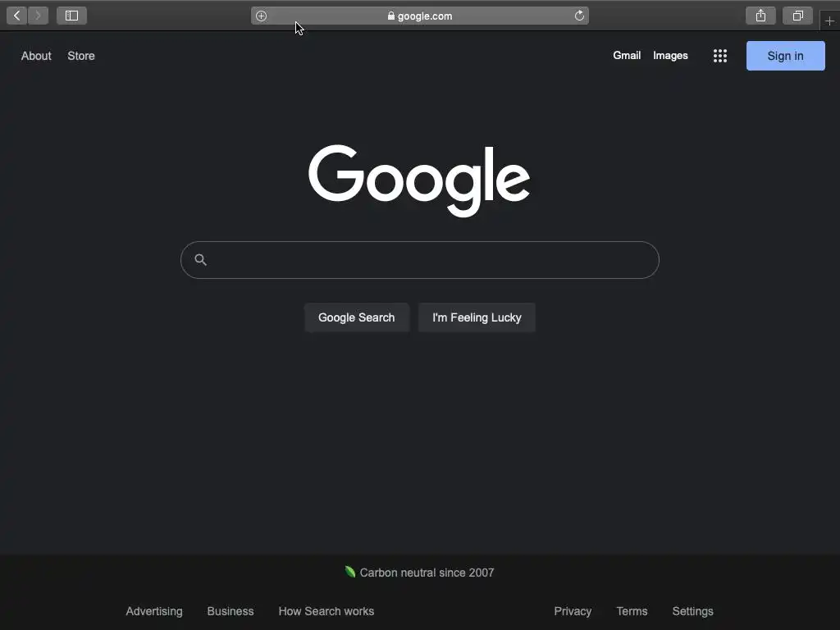Focus the Google search text box
The width and height of the screenshot is (840, 630).
(x=420, y=260)
